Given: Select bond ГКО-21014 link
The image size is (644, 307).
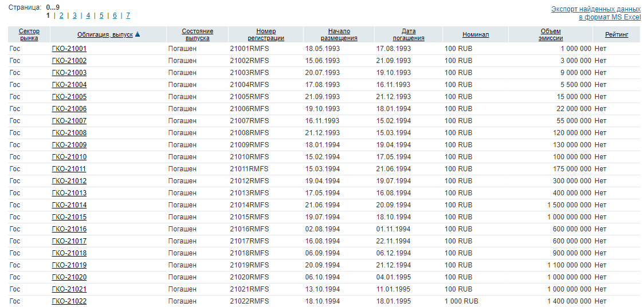Looking at the screenshot, I should (69, 205).
